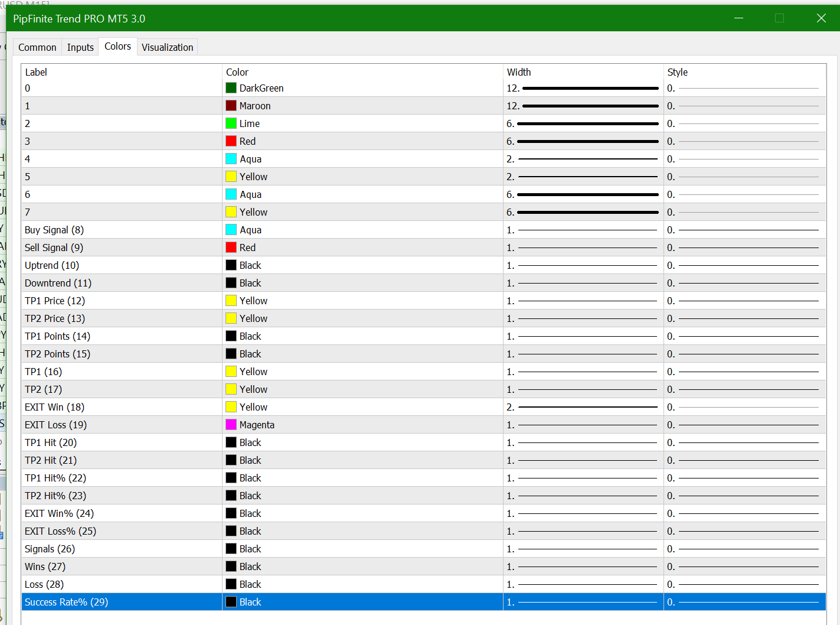Click the DarkGreen color swatch for label 0
Viewport: 840px width, 625px height.
pyautogui.click(x=231, y=88)
